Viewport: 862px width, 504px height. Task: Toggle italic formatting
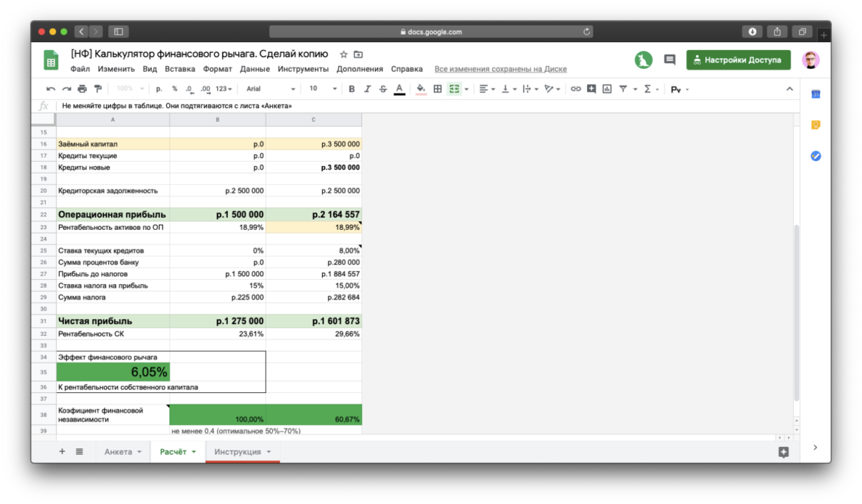click(x=367, y=89)
